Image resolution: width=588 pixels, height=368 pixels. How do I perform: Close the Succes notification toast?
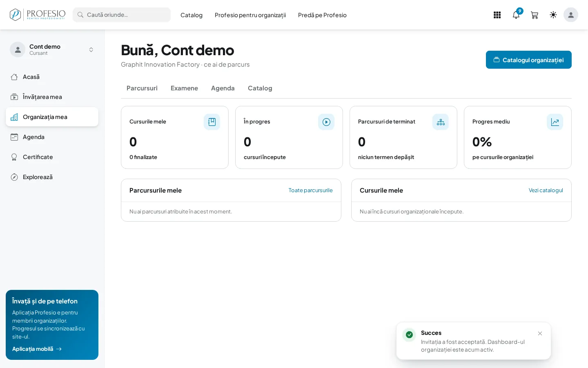[x=540, y=334]
